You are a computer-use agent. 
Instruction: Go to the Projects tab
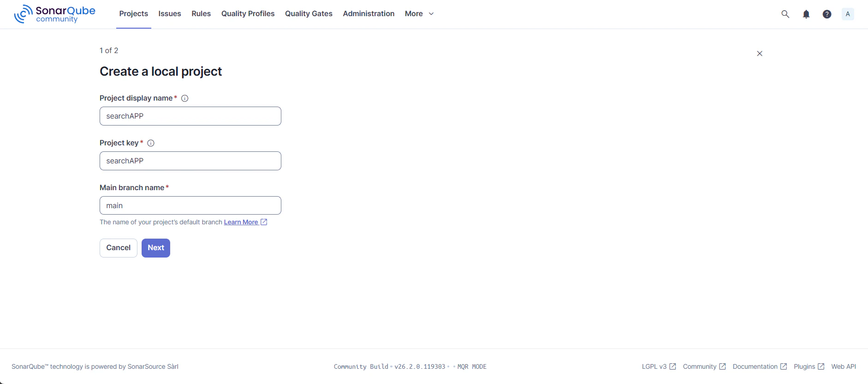(134, 14)
